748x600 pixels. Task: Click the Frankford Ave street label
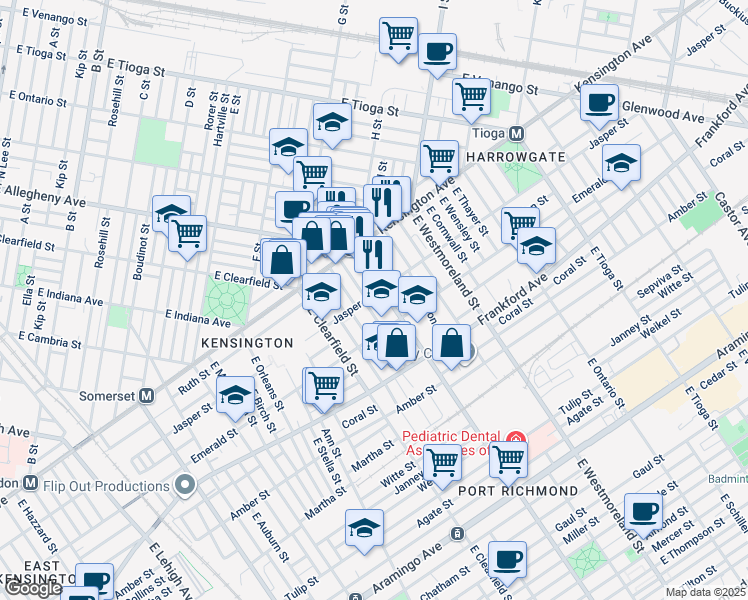(513, 299)
